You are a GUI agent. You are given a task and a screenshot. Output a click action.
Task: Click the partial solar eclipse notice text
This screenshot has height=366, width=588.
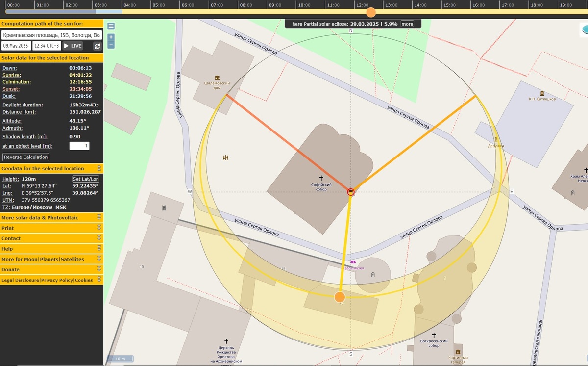click(x=345, y=24)
